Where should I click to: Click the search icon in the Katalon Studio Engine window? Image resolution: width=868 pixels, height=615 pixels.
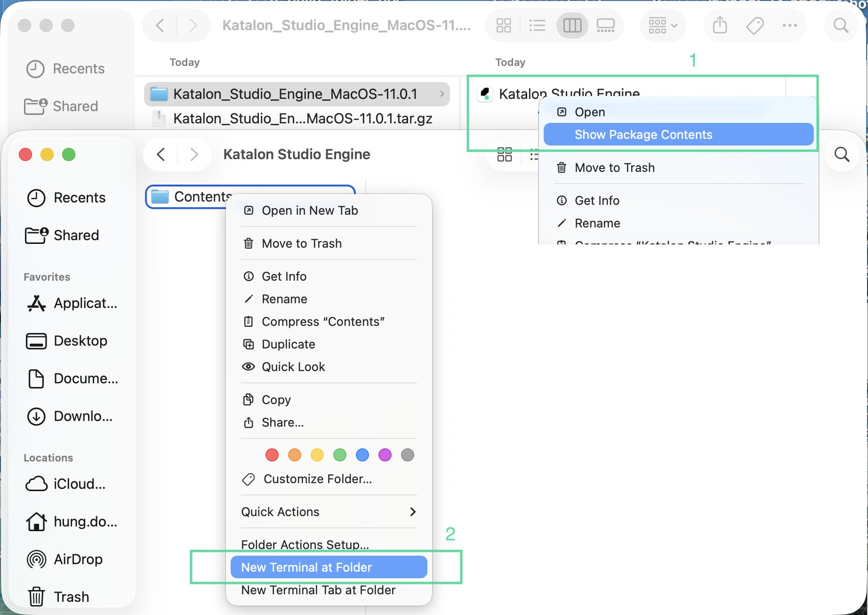(842, 154)
